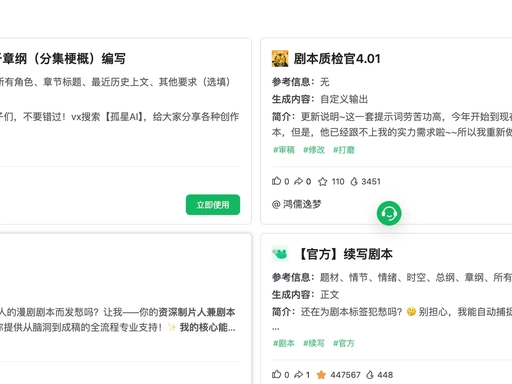Viewport: 512px width, 384px height.
Task: Click the 110 favorites count
Action: point(338,181)
